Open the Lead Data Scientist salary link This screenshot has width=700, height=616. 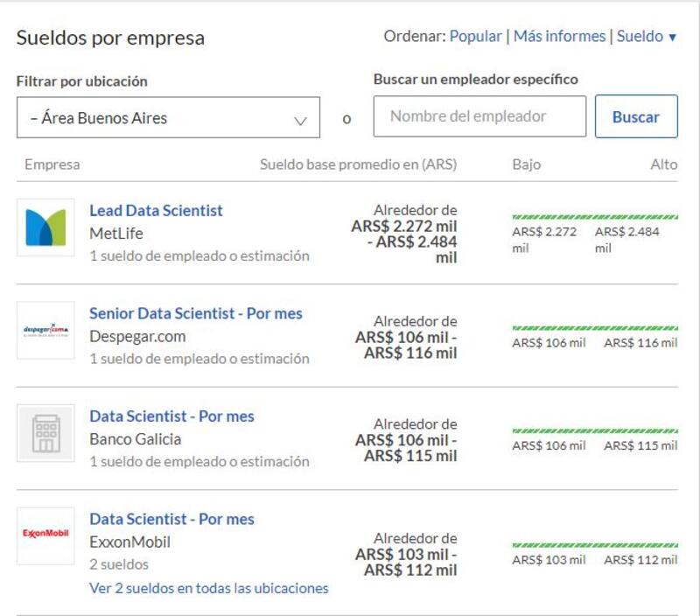pyautogui.click(x=156, y=211)
